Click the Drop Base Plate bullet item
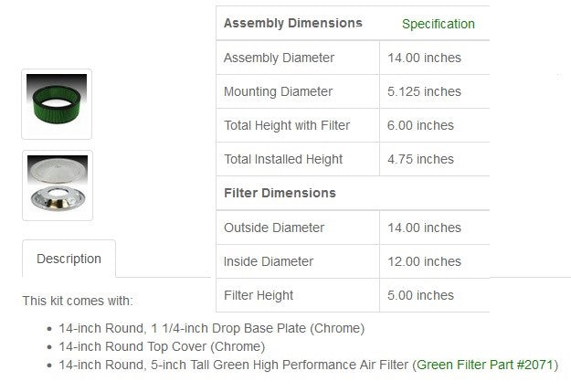Viewport: 571px width, 392px height. [211, 327]
